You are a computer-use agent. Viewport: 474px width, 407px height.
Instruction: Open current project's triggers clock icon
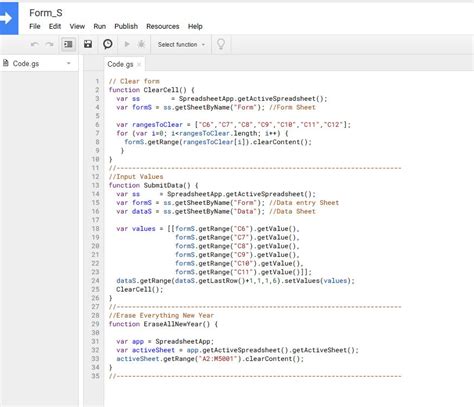point(108,44)
